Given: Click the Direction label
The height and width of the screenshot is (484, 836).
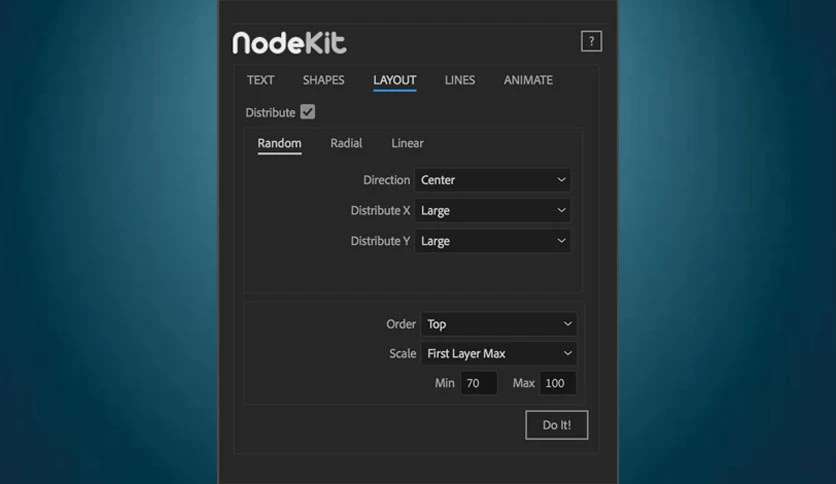Looking at the screenshot, I should [x=387, y=180].
